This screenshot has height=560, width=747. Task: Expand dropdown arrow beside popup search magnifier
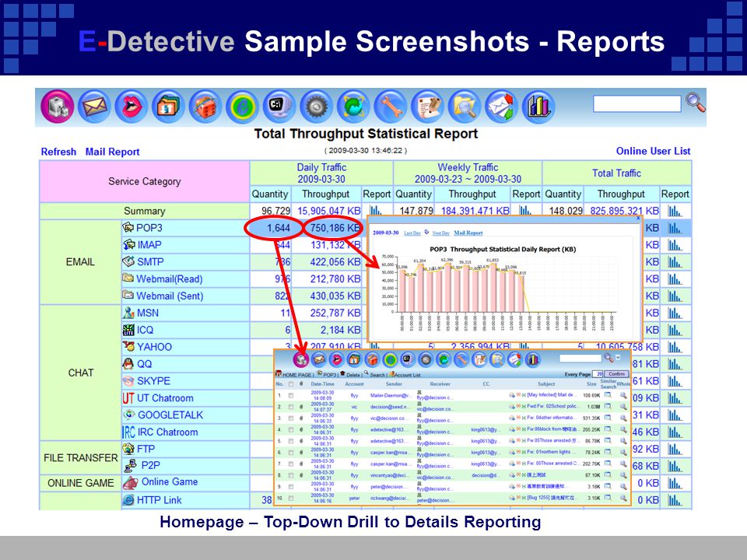pyautogui.click(x=619, y=357)
